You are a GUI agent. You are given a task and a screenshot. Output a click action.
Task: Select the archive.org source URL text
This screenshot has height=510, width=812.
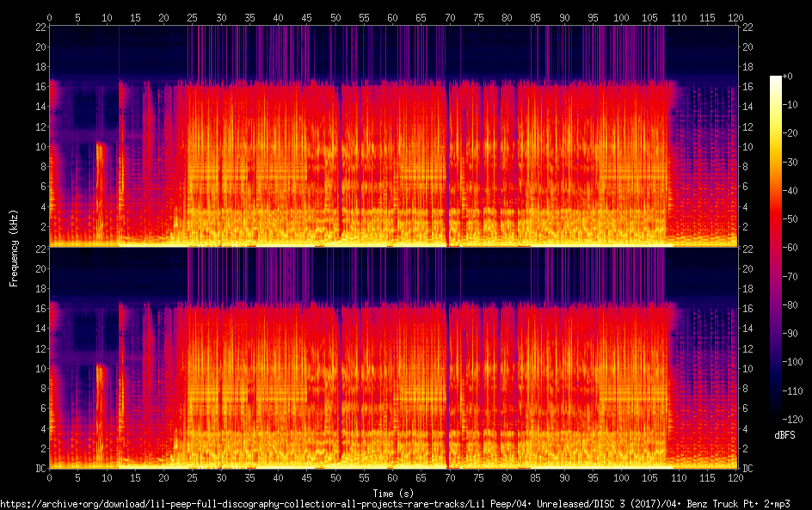395,504
